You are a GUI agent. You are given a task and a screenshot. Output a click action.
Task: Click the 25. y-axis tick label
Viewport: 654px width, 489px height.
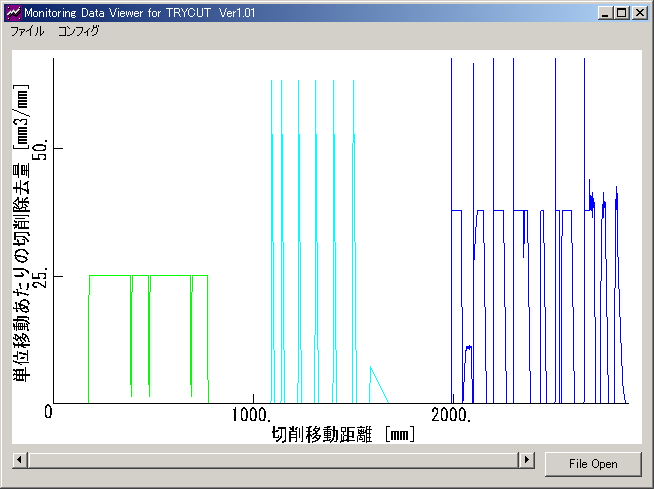(42, 277)
